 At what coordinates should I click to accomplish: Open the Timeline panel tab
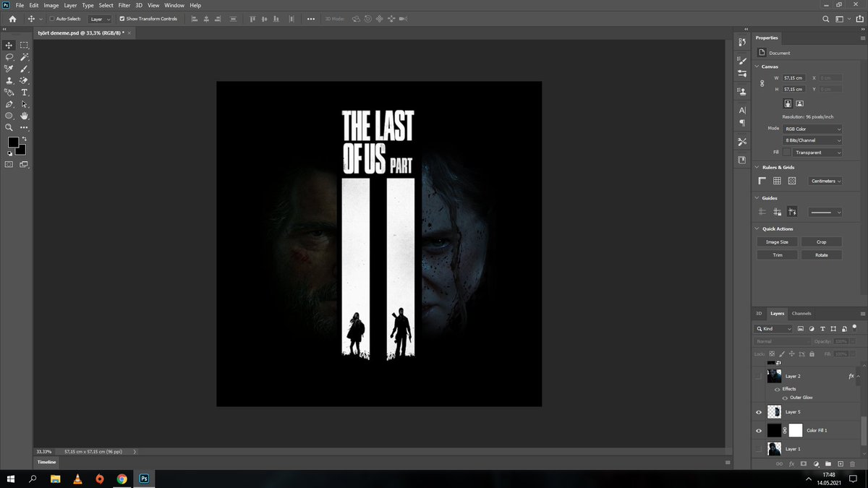coord(47,461)
